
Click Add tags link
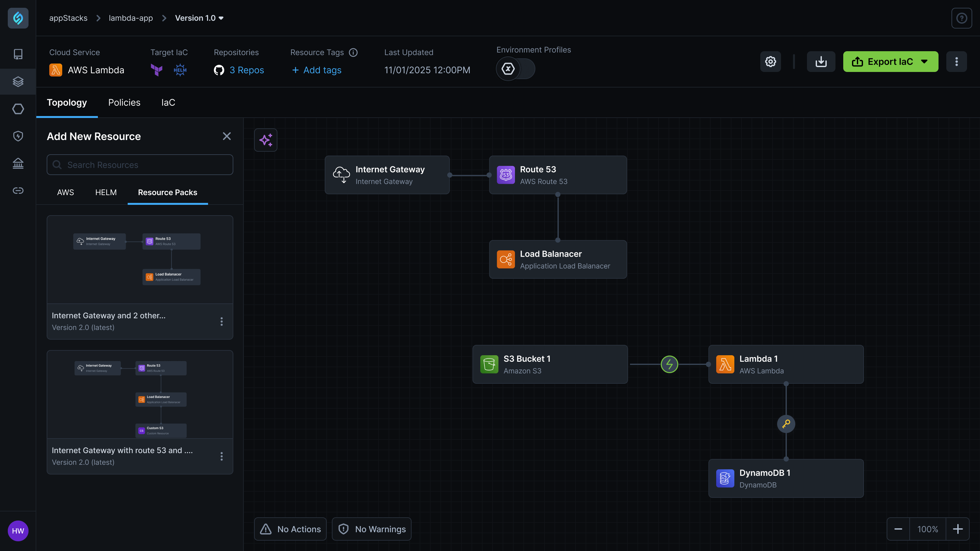317,70
